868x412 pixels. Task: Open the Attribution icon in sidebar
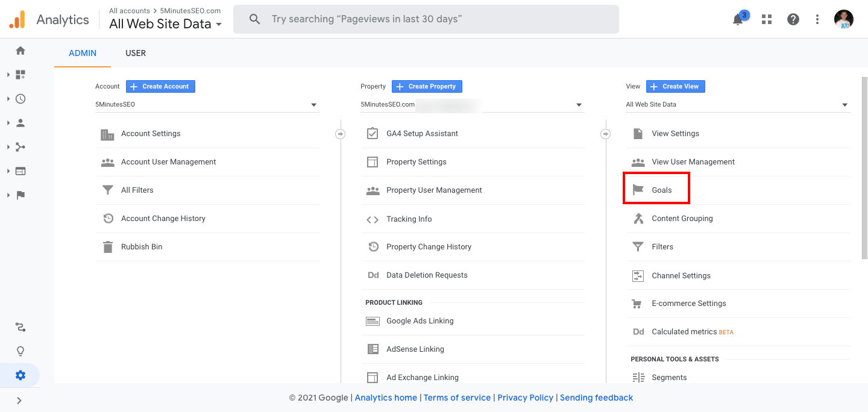[x=20, y=327]
